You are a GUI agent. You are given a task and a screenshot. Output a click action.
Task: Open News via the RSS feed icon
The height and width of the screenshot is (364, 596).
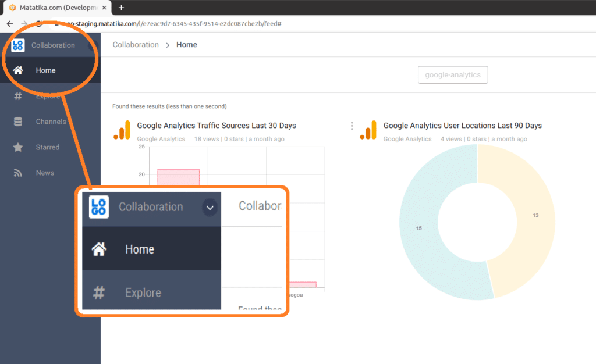pyautogui.click(x=18, y=173)
